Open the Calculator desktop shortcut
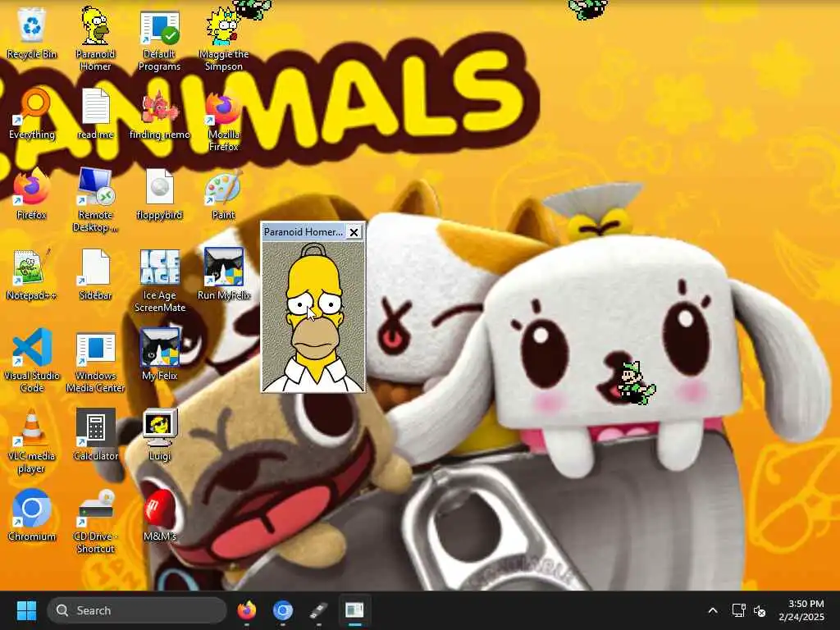This screenshot has width=840, height=630. tap(95, 436)
